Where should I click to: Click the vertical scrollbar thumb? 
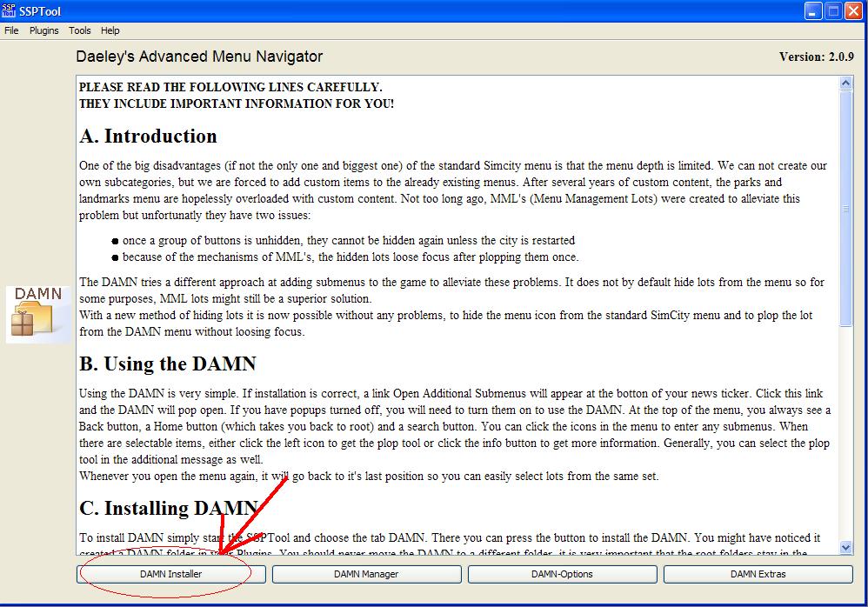[x=845, y=209]
